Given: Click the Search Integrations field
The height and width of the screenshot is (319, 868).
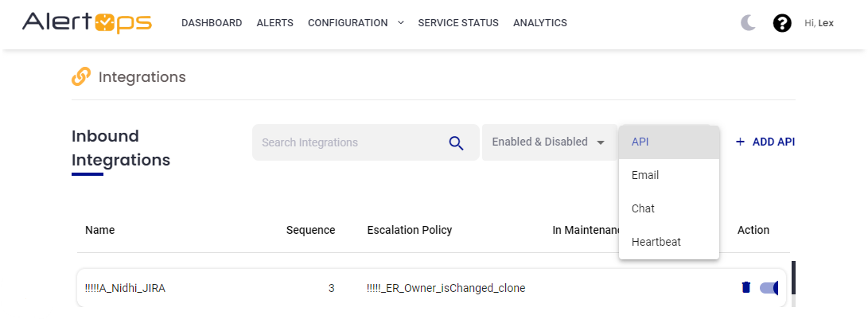Looking at the screenshot, I should pyautogui.click(x=350, y=142).
